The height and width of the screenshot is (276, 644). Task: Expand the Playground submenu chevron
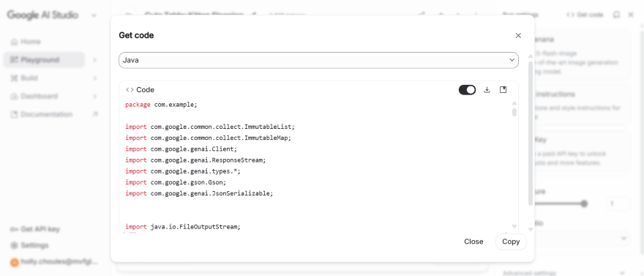pos(95,60)
